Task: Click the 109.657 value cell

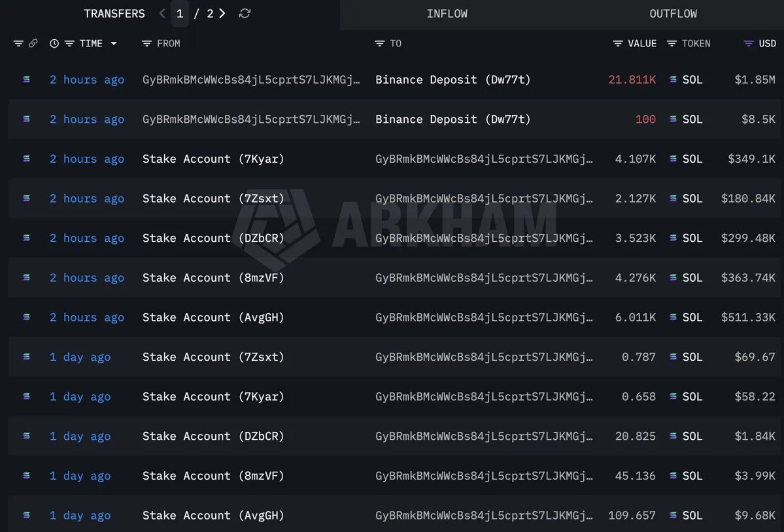Action: coord(632,515)
